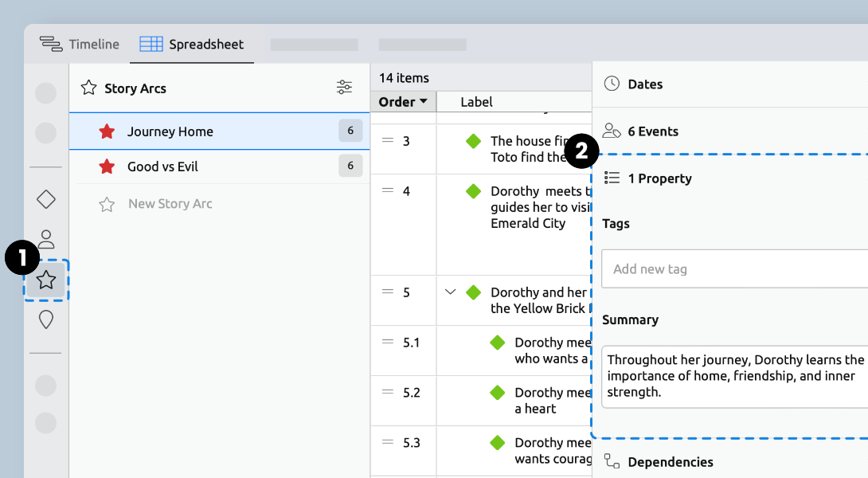Click the drag handle of row 5.1

coord(388,343)
